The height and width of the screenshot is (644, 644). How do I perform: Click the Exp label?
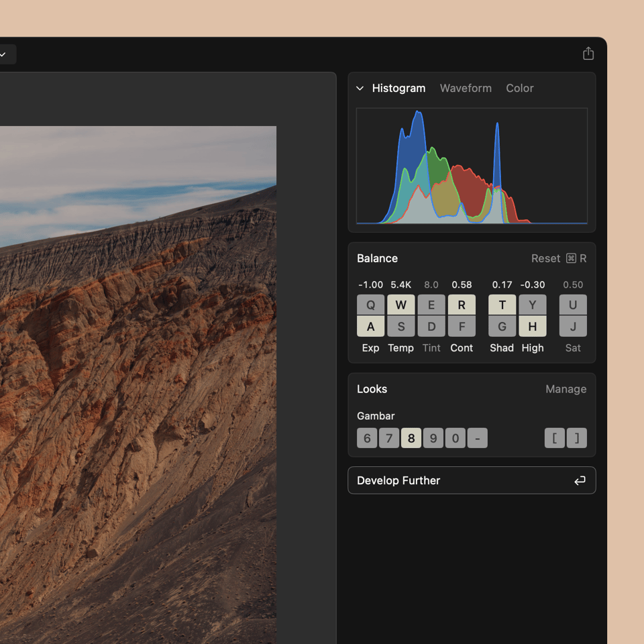click(370, 348)
